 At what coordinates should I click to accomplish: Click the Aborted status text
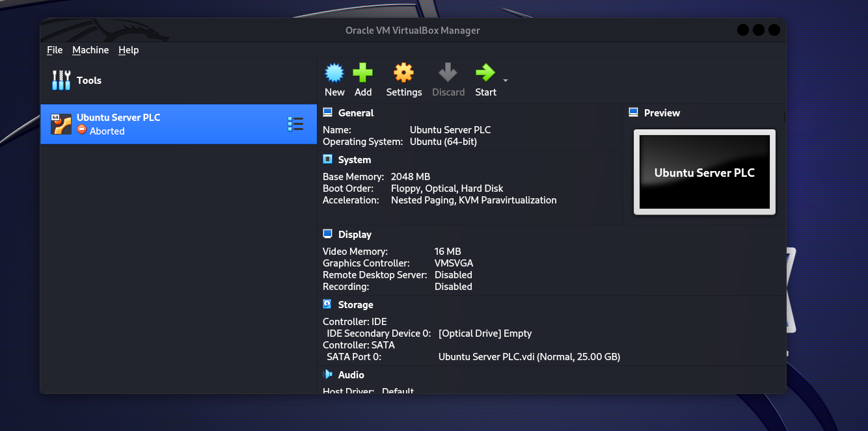107,131
